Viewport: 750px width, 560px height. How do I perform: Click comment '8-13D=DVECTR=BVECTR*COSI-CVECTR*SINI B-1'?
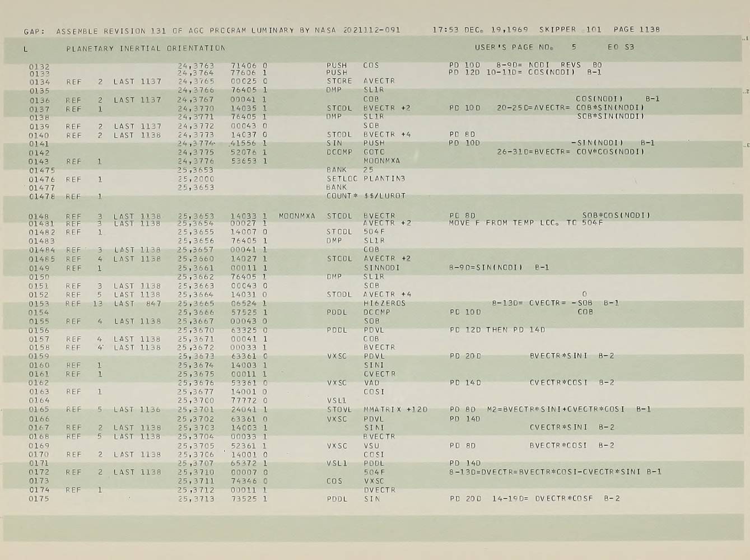click(x=555, y=472)
